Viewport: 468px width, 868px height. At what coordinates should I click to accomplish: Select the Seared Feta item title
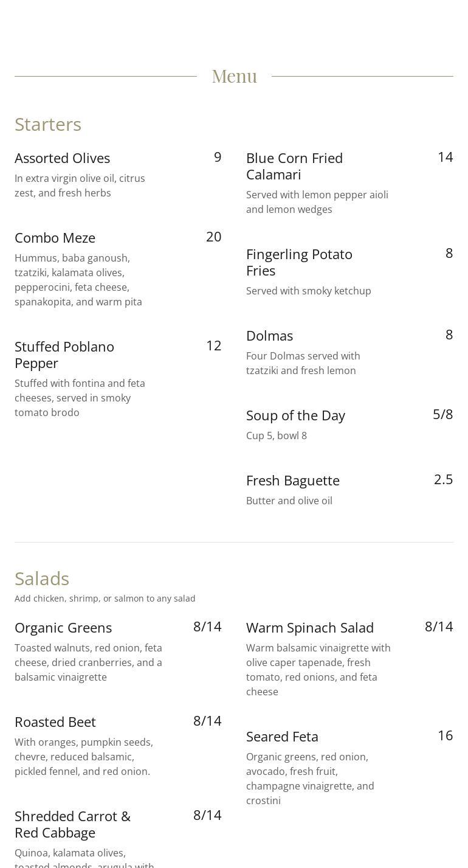[282, 737]
